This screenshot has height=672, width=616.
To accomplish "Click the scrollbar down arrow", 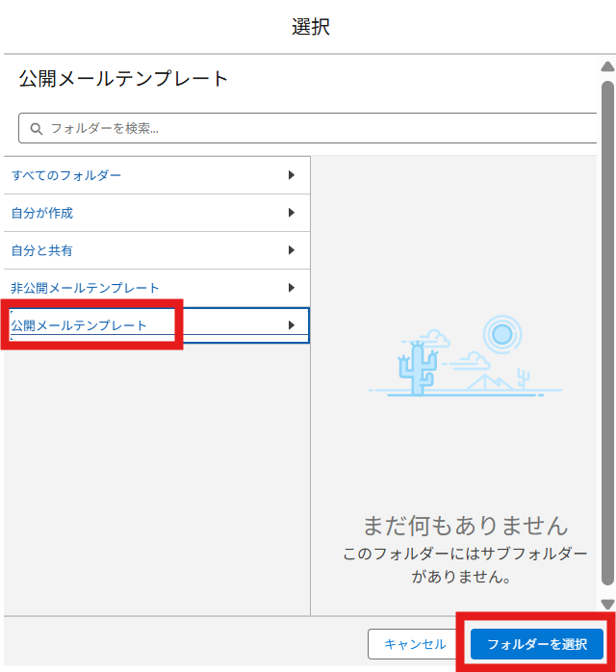I will (606, 604).
